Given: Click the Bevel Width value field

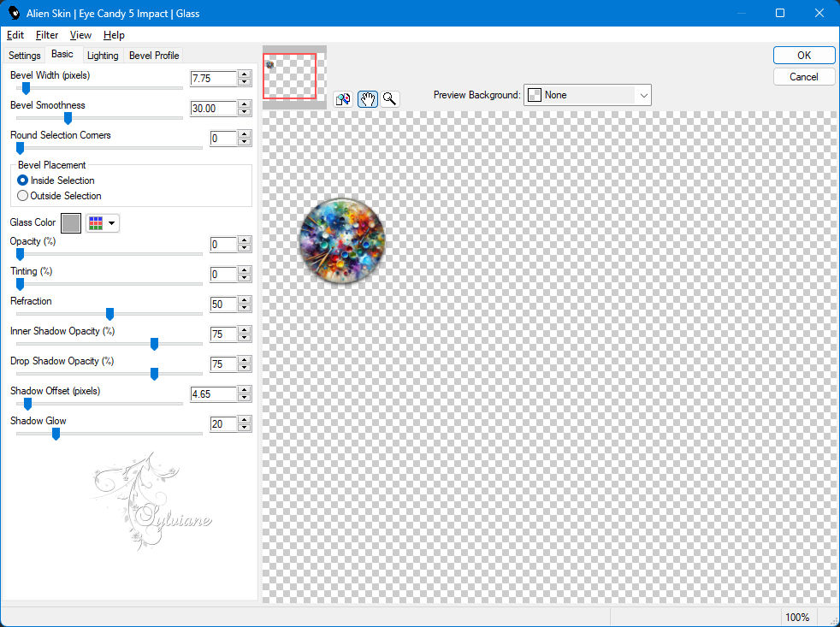Looking at the screenshot, I should pos(213,78).
